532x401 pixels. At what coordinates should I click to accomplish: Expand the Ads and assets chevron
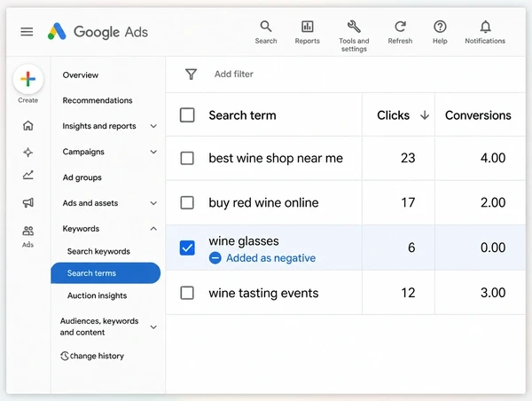[153, 203]
